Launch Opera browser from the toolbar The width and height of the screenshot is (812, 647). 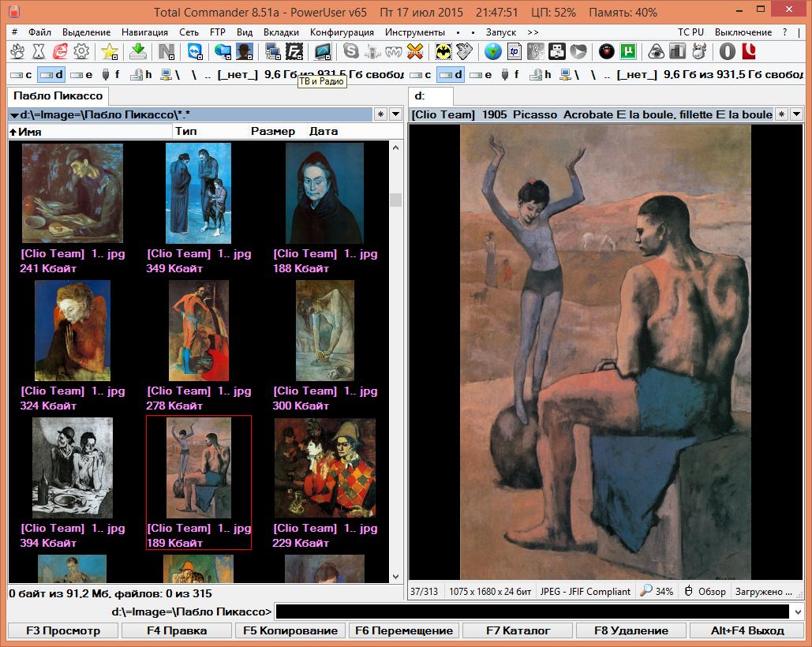(727, 51)
